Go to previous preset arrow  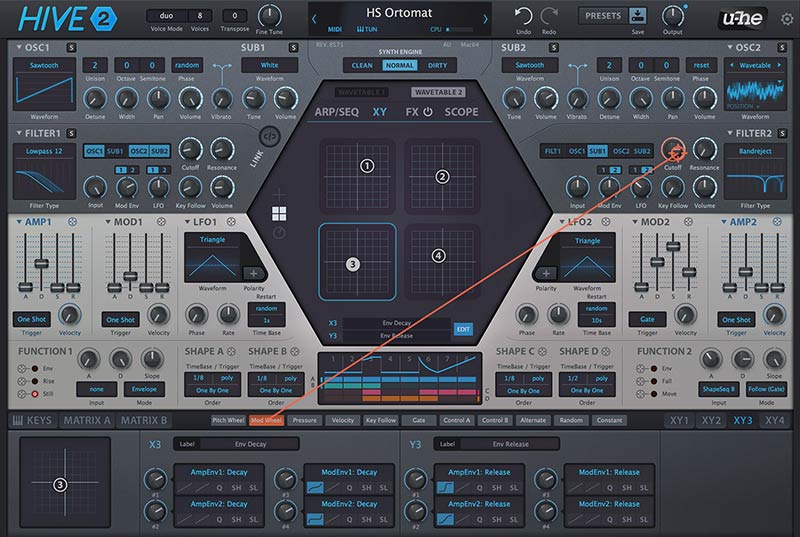tap(314, 19)
